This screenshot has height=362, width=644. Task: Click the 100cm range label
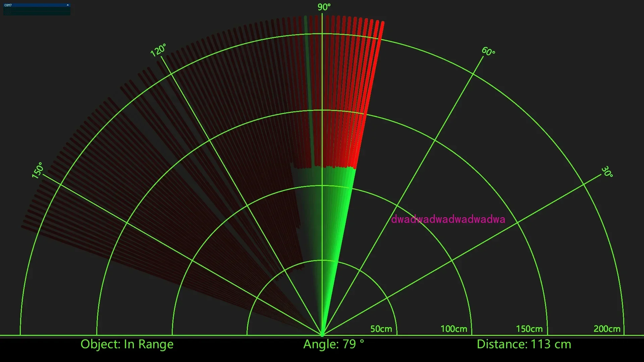(x=453, y=329)
